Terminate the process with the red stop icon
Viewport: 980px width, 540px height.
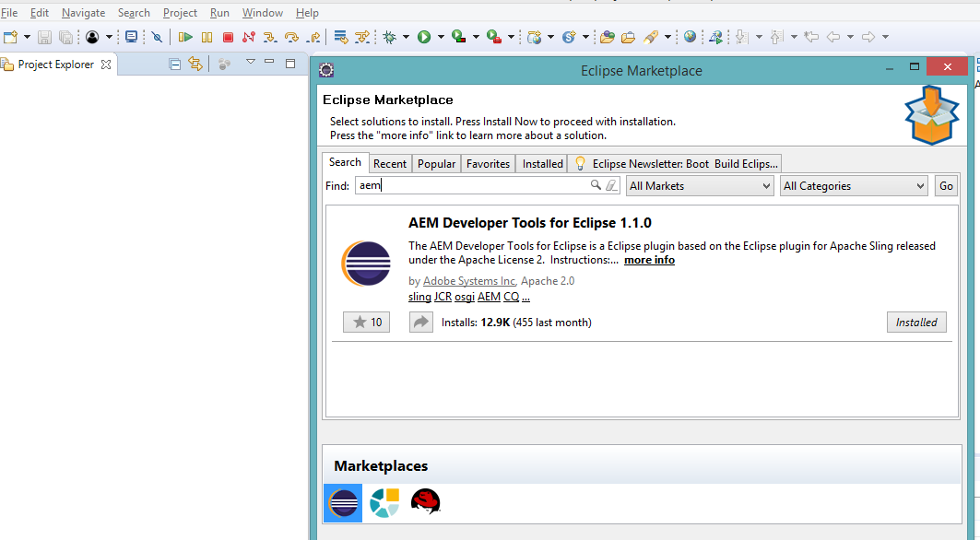pos(228,36)
